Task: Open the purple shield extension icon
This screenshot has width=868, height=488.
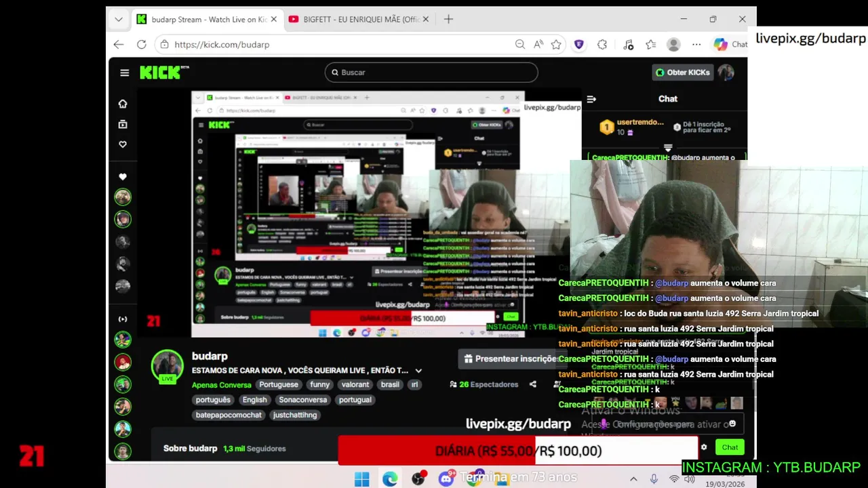Action: click(x=579, y=44)
